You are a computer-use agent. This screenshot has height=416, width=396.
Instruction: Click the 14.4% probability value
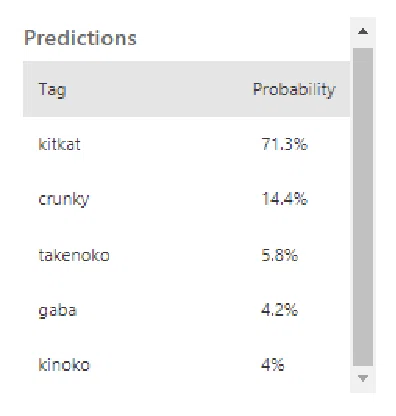pyautogui.click(x=284, y=199)
